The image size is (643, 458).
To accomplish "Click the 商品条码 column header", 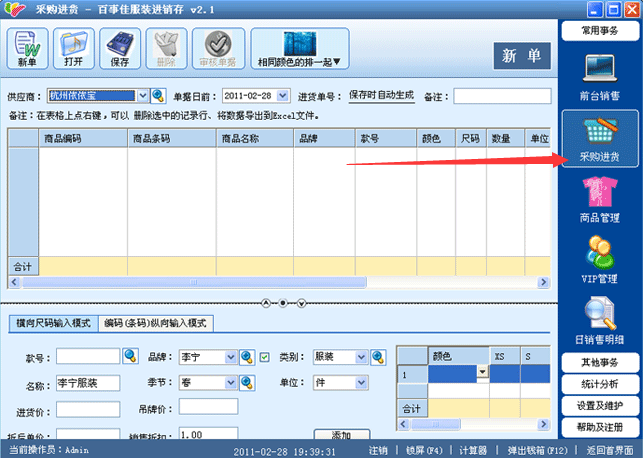I will [x=172, y=139].
